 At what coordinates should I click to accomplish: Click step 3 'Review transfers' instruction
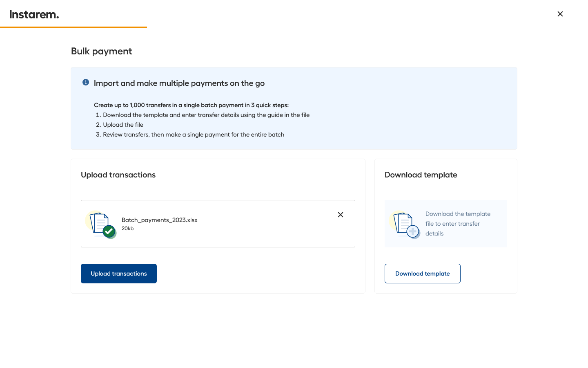(193, 135)
